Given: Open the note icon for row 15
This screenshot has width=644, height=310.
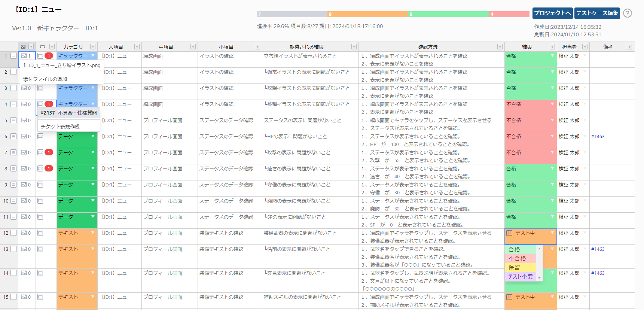Looking at the screenshot, I should [x=13, y=297].
